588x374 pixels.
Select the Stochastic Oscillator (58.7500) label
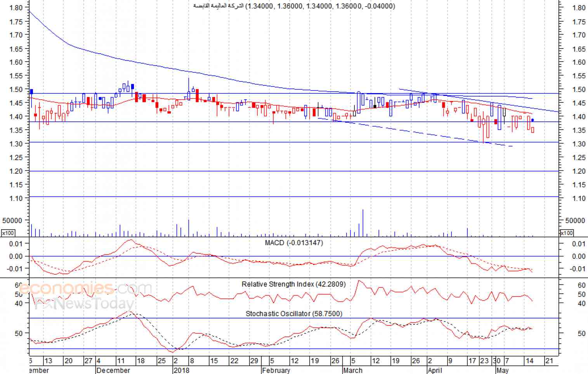(294, 313)
